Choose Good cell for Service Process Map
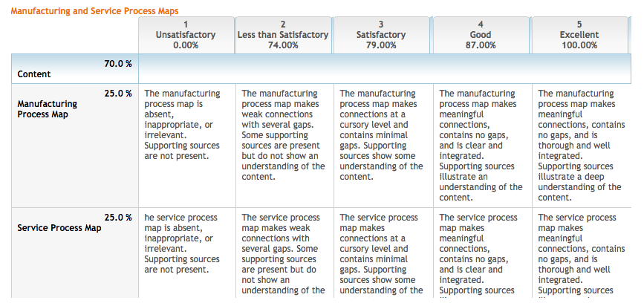Viewport: 644px width, 306px height. [483, 253]
